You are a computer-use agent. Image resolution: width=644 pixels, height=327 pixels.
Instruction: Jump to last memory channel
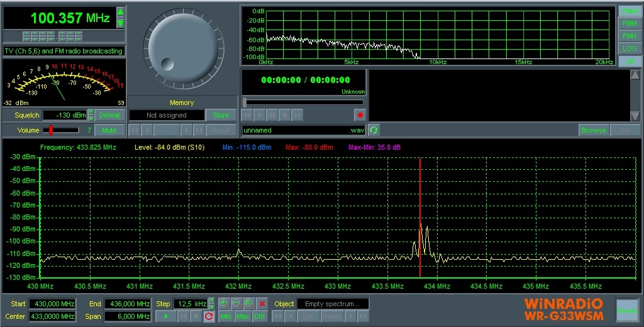click(199, 130)
